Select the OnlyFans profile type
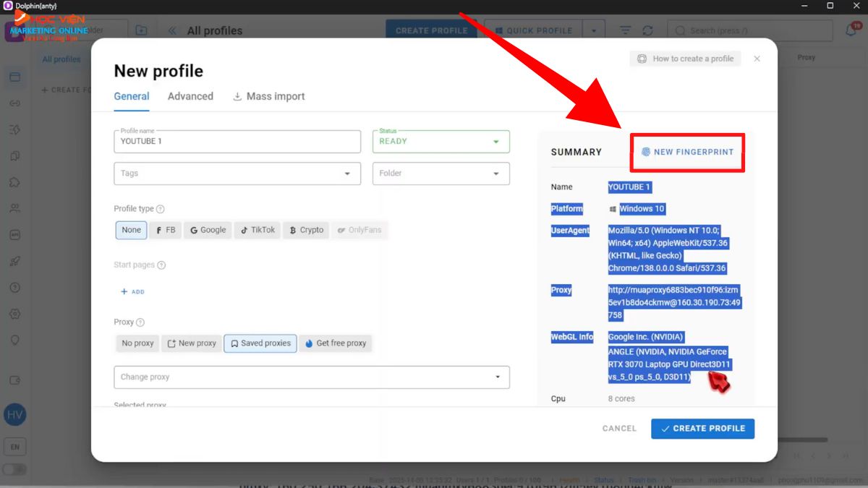This screenshot has height=488, width=868. [x=359, y=230]
